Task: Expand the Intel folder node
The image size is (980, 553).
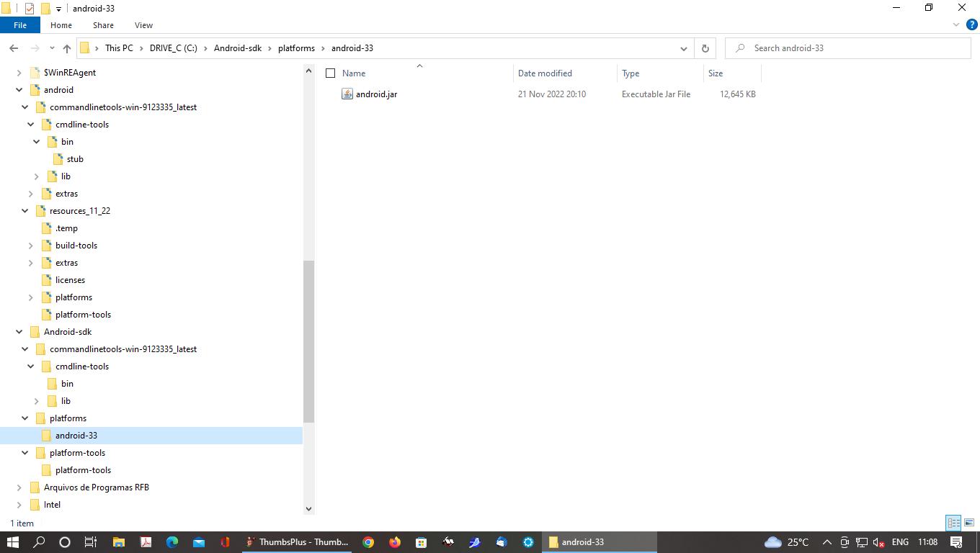Action: click(19, 505)
